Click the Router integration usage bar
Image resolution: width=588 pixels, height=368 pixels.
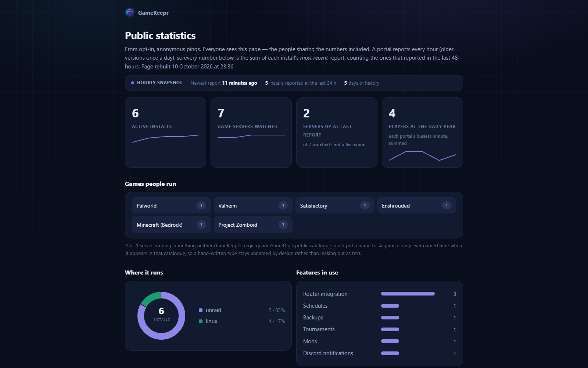click(x=408, y=294)
